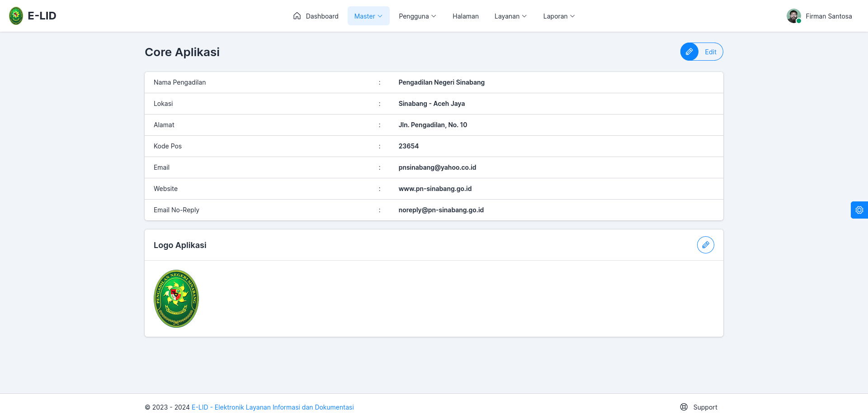Screen dimensions: 868x420
Task: Click the E-LID court logo in header
Action: (16, 16)
